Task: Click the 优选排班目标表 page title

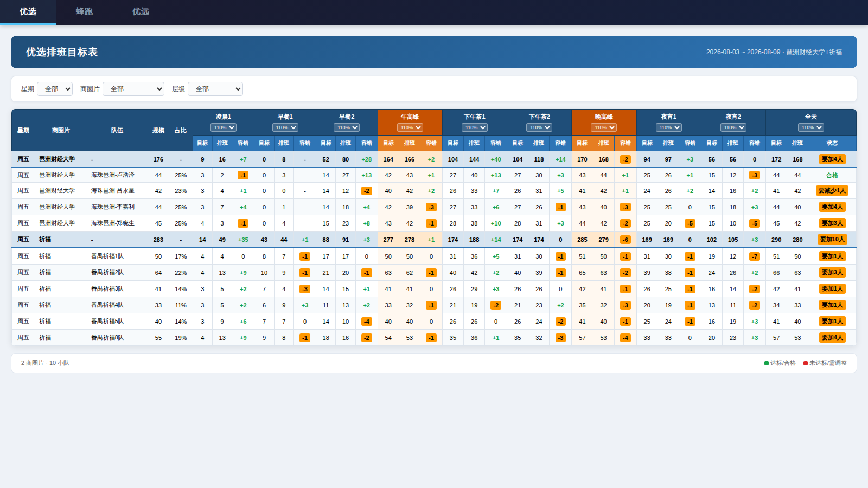Action: pos(62,52)
